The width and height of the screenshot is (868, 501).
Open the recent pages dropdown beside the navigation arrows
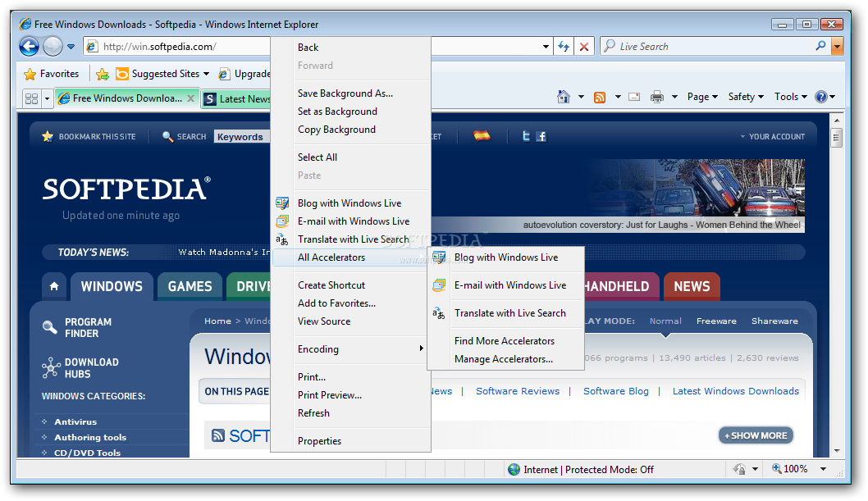pyautogui.click(x=71, y=47)
